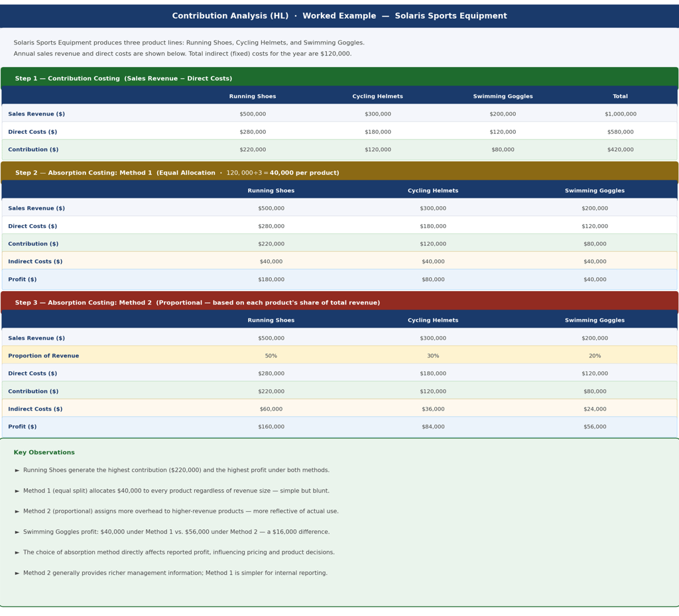Click the $580,000 total direct costs cell
The image size is (679, 616).
[x=620, y=131]
